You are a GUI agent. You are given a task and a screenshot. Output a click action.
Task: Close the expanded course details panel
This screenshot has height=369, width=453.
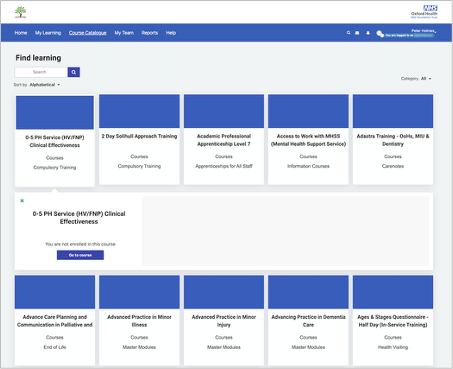(22, 201)
